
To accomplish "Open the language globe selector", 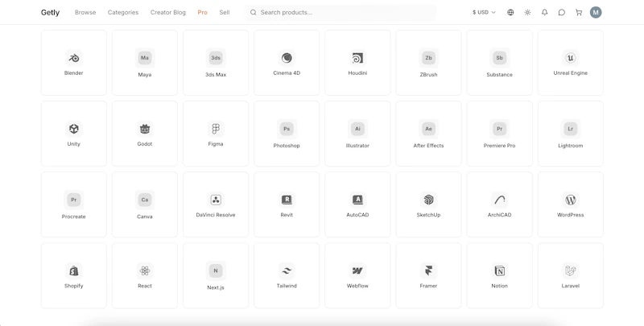I will click(x=510, y=12).
